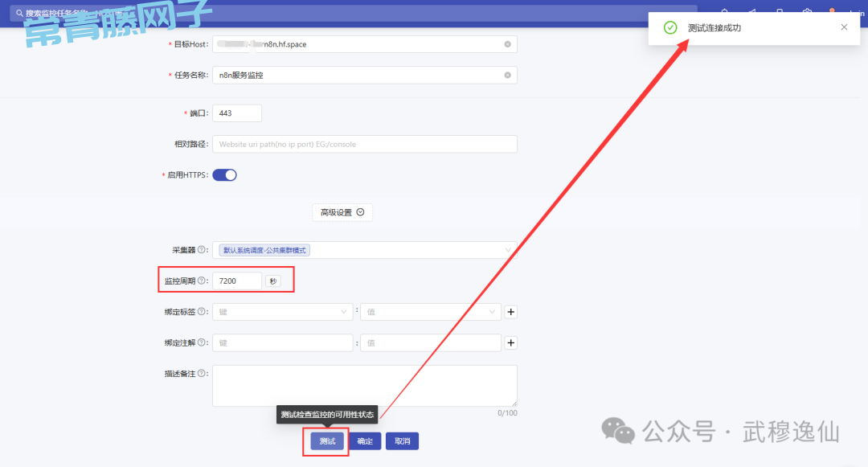Screen dimensions: 868x467
Task: Click the help icon next to 采集器
Action: (202, 250)
